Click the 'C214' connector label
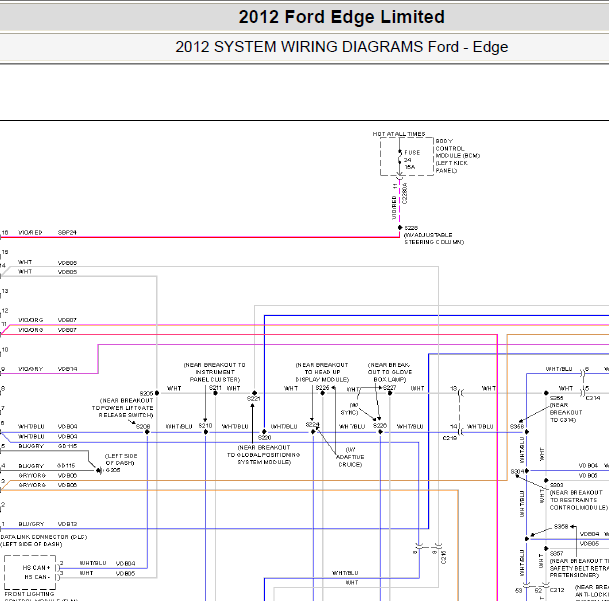The image size is (609, 601). pyautogui.click(x=593, y=398)
